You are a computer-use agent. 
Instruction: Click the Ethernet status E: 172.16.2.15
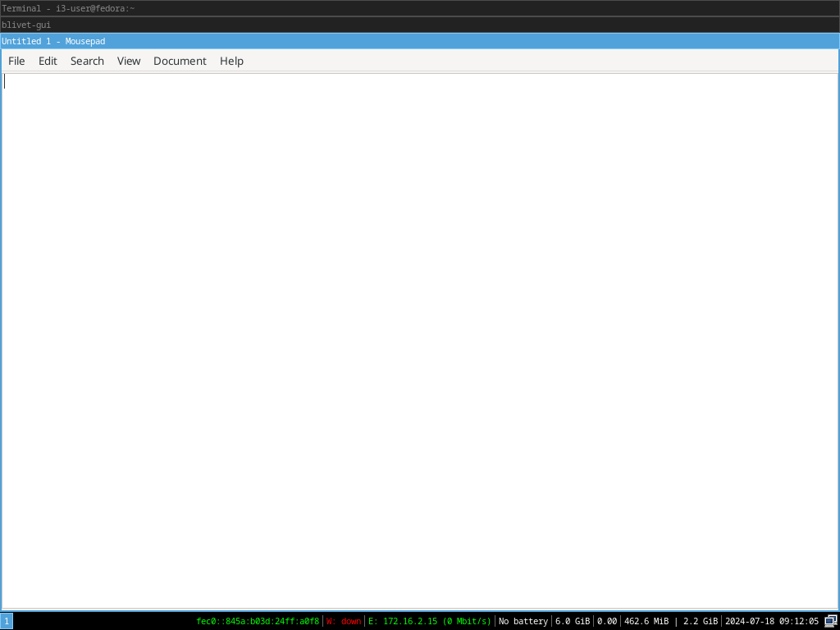click(x=430, y=622)
